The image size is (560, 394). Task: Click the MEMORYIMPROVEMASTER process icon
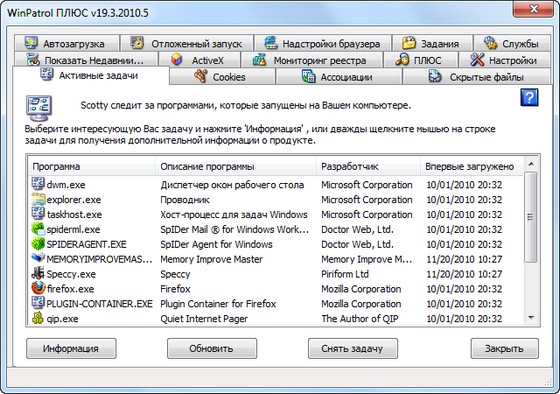tap(38, 258)
